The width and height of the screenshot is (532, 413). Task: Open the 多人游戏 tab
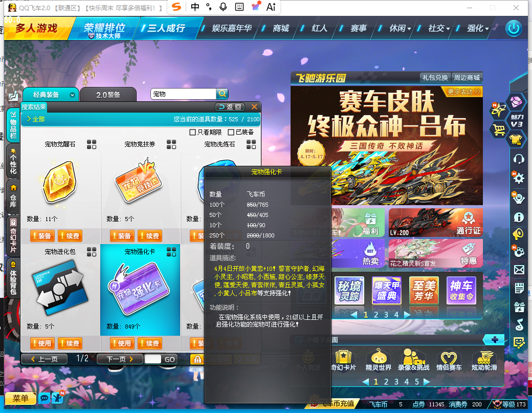click(x=37, y=28)
